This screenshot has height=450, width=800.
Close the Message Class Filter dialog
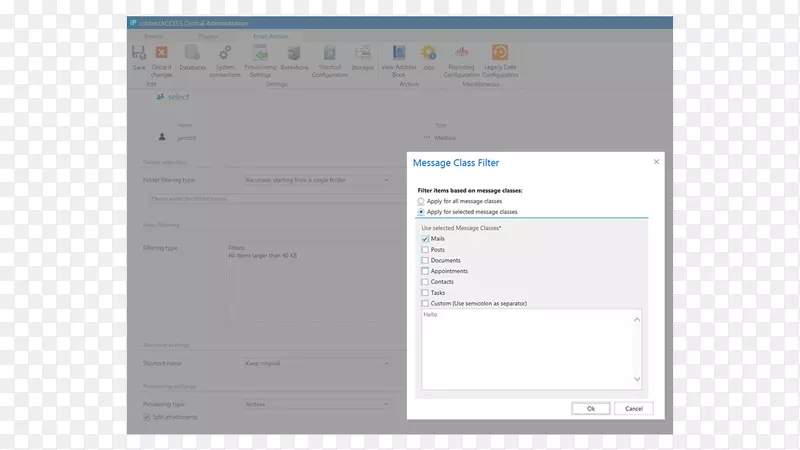pyautogui.click(x=656, y=162)
